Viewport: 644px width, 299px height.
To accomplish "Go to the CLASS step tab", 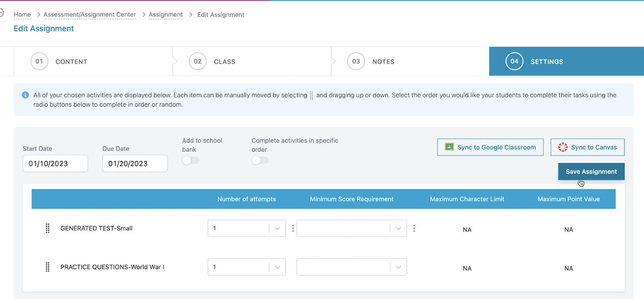I will [x=252, y=61].
